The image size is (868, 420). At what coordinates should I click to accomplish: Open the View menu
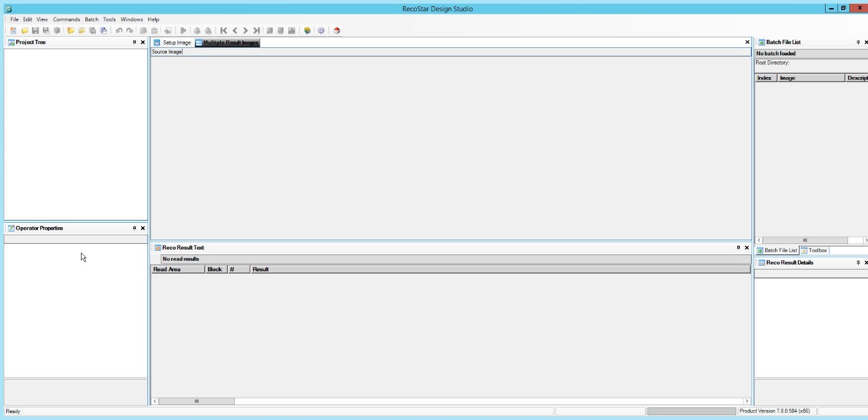42,19
